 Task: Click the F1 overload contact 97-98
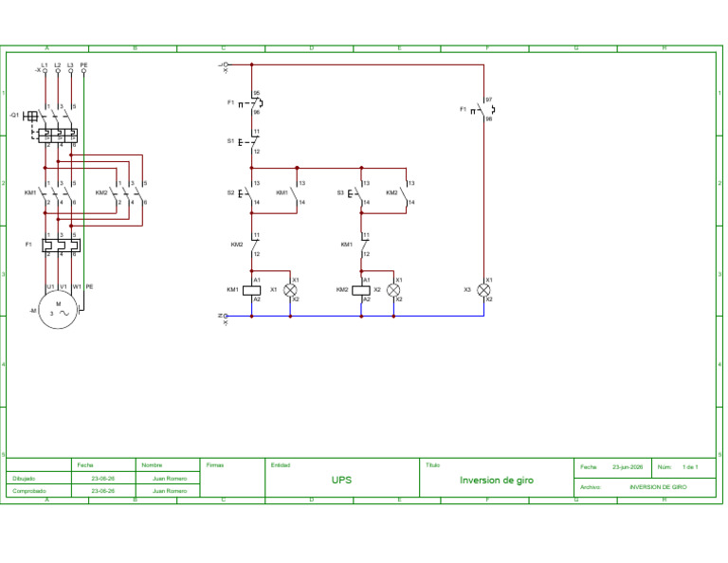click(482, 110)
